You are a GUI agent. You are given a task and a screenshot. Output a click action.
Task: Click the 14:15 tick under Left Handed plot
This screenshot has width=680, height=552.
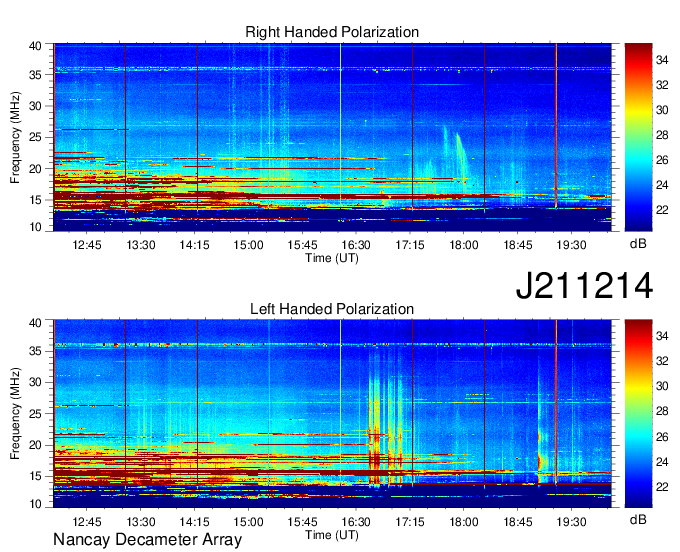(194, 521)
